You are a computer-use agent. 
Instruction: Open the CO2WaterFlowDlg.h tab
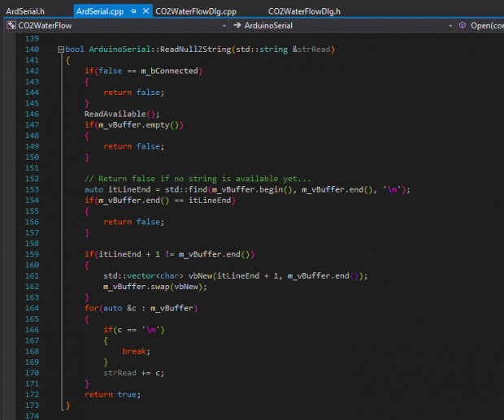coord(304,11)
